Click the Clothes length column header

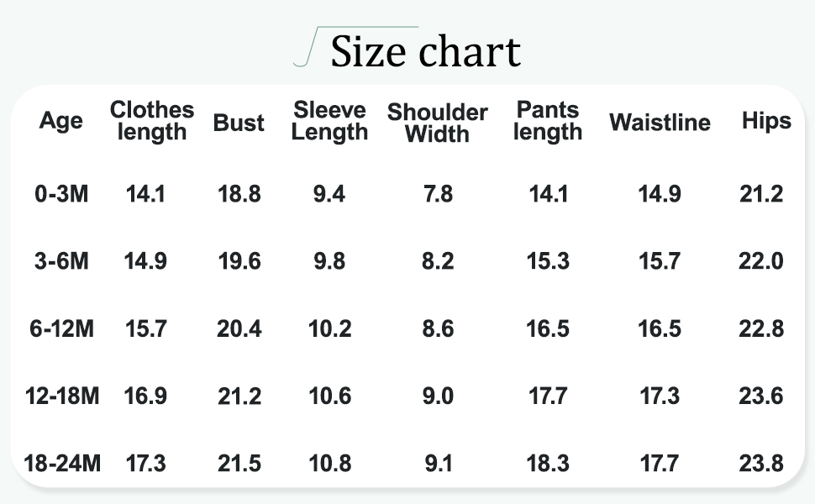(151, 121)
